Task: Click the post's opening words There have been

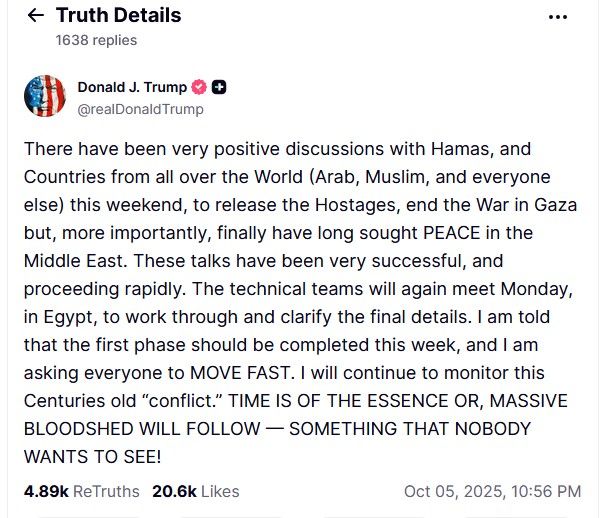Action: pos(85,149)
